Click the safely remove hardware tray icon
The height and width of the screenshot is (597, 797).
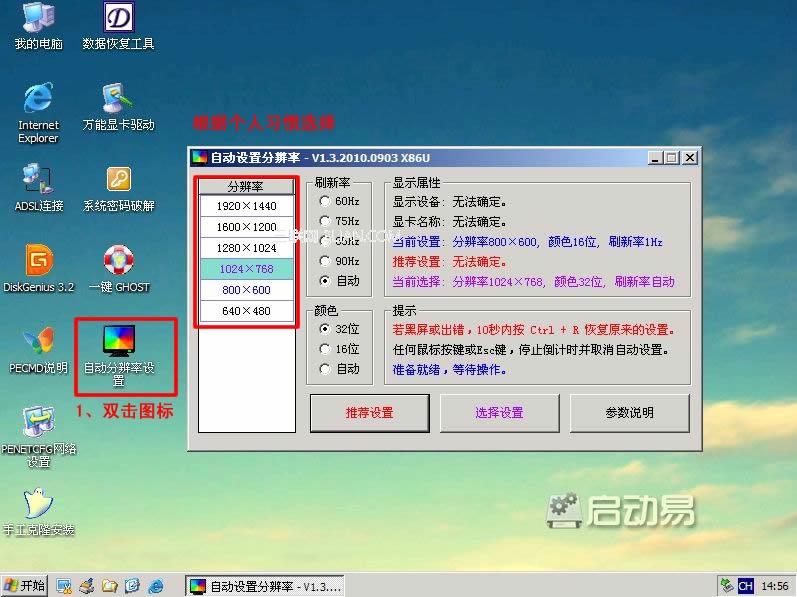727,586
